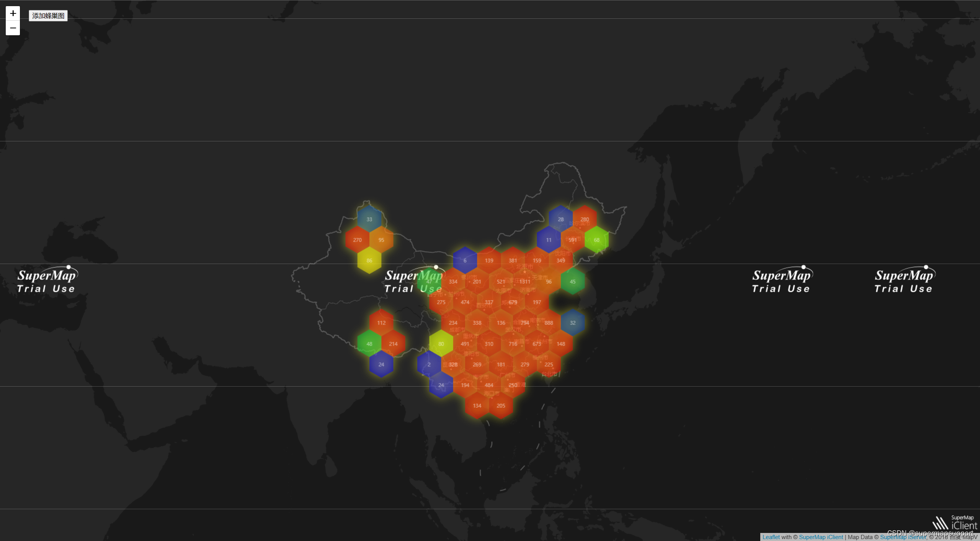Click the hexagon labeled 205

click(x=501, y=406)
